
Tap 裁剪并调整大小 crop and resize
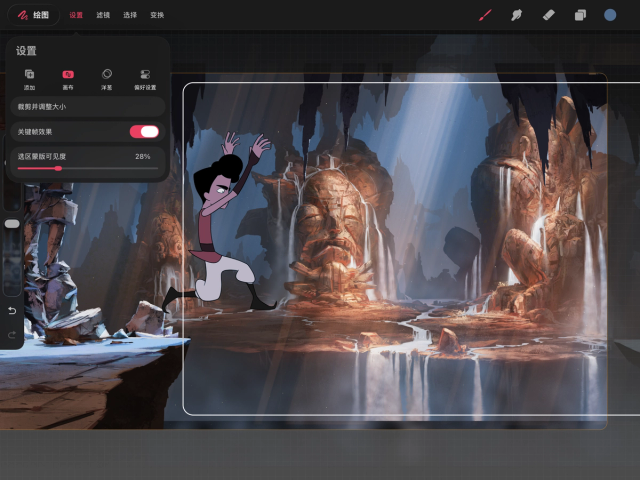(x=87, y=107)
